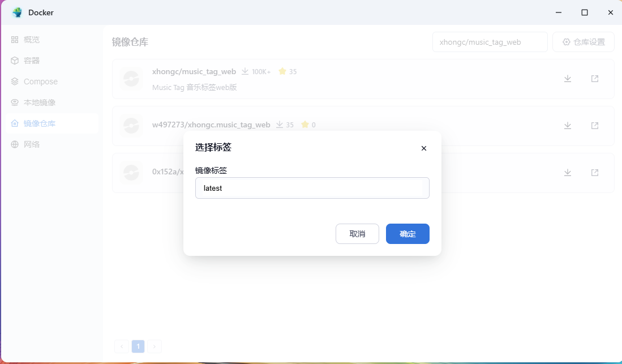Click the 选择标签 dialog title

pyautogui.click(x=213, y=147)
